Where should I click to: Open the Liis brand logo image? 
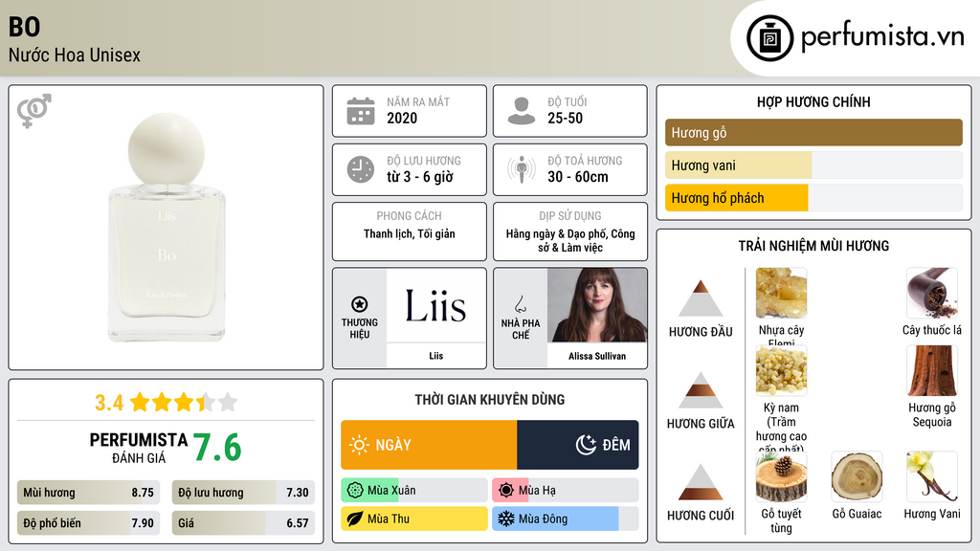point(435,305)
